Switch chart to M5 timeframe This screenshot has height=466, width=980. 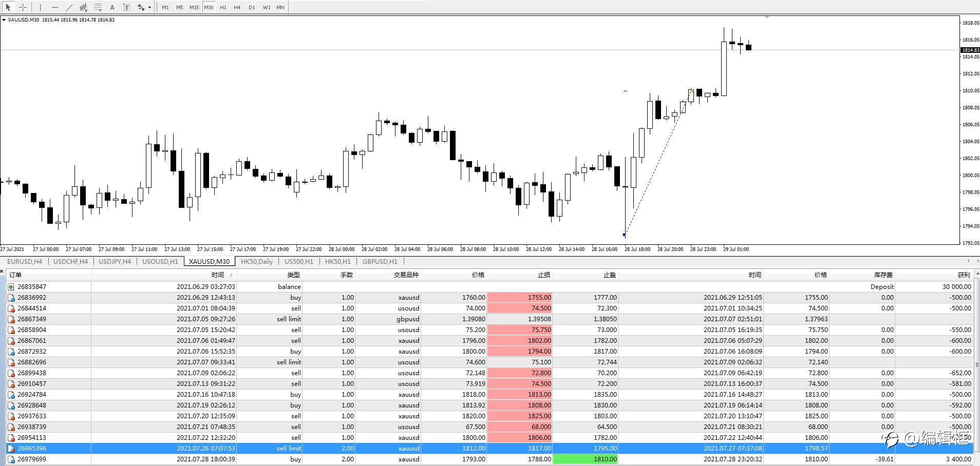tap(180, 7)
